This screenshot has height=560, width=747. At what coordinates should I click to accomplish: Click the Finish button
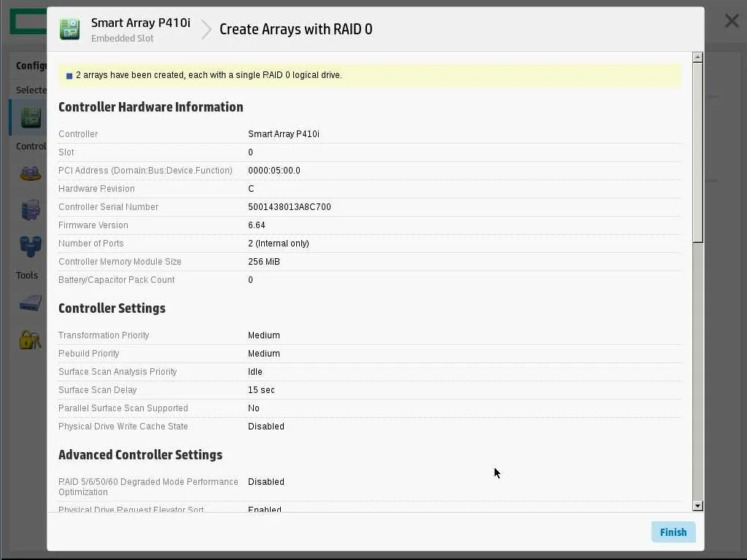[673, 532]
